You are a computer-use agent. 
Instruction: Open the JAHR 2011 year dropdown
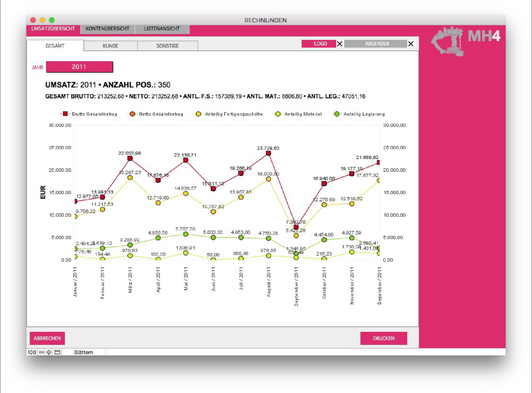click(79, 67)
